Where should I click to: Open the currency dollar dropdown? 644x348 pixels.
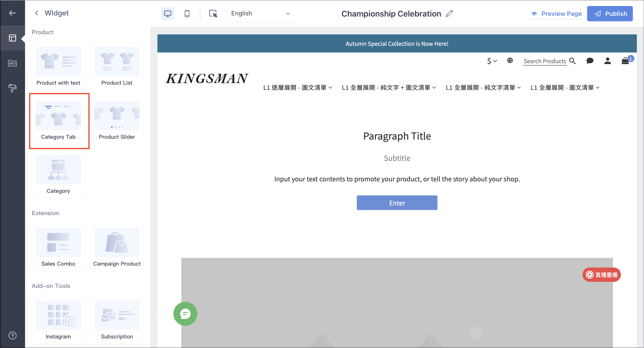point(492,61)
